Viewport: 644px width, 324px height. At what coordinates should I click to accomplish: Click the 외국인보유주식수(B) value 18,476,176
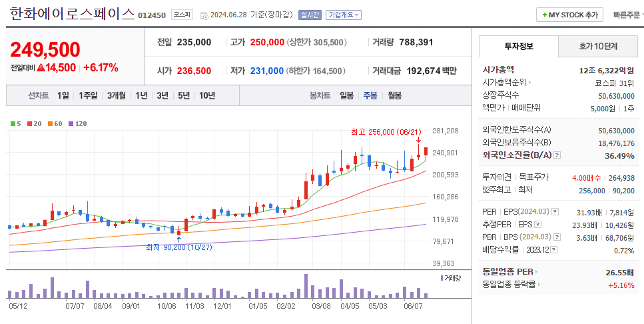[616, 143]
